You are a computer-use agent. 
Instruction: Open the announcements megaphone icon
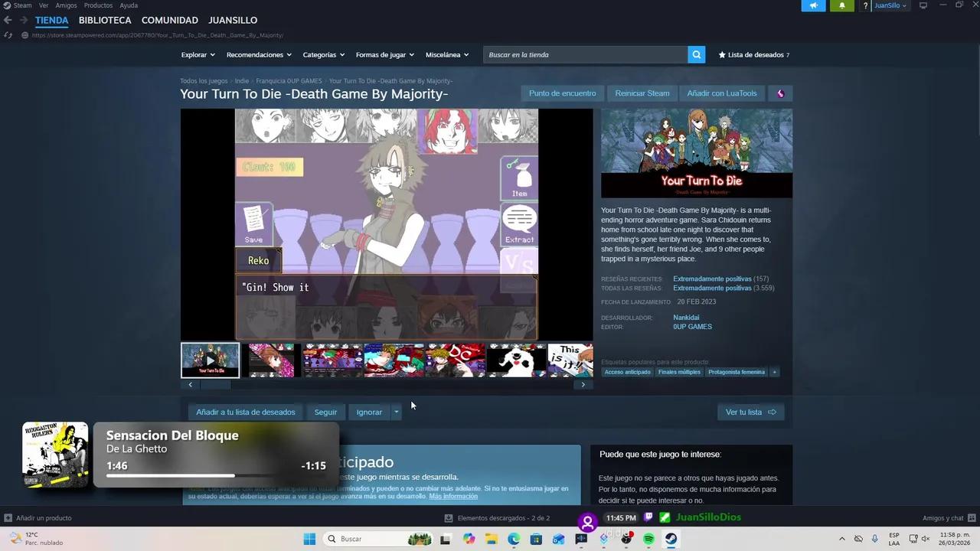coord(813,5)
